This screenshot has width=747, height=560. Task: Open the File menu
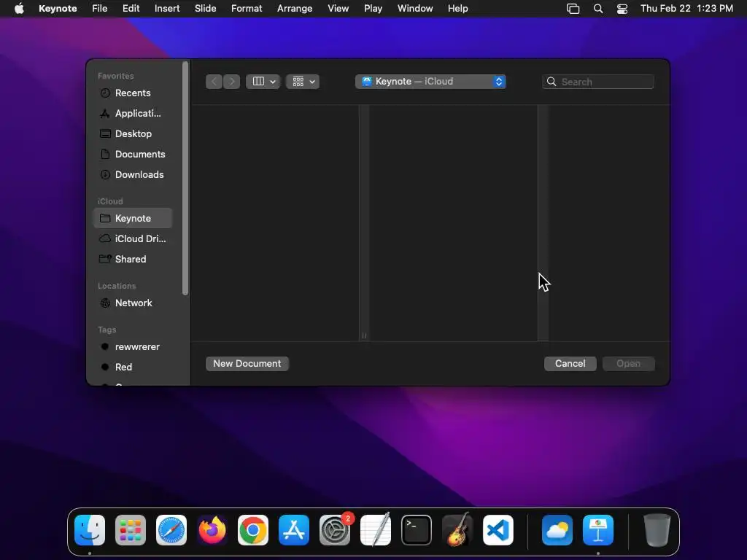coord(99,9)
